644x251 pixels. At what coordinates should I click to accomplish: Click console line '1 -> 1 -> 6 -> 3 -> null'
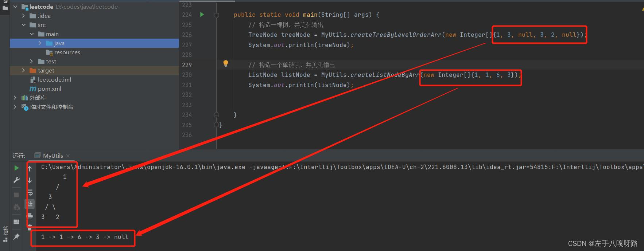85,237
